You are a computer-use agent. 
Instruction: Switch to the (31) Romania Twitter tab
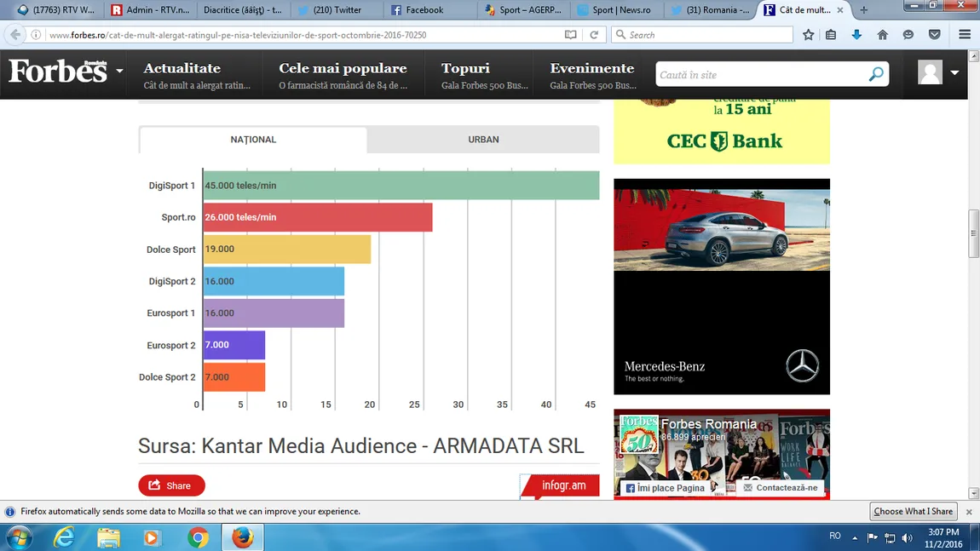coord(710,10)
